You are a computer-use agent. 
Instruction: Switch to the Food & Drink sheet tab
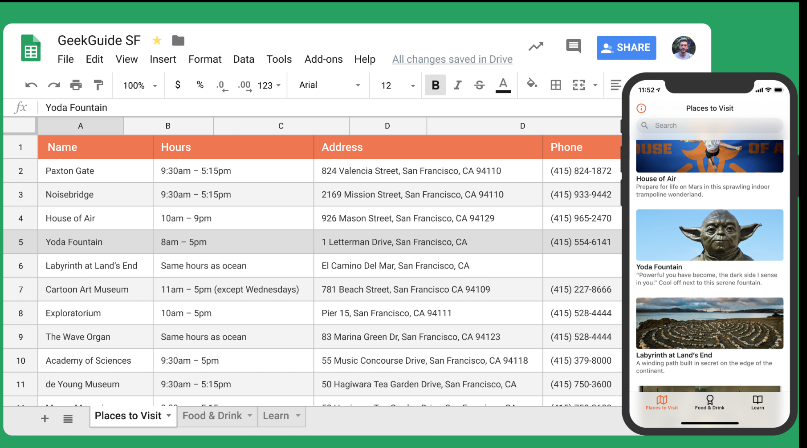212,416
